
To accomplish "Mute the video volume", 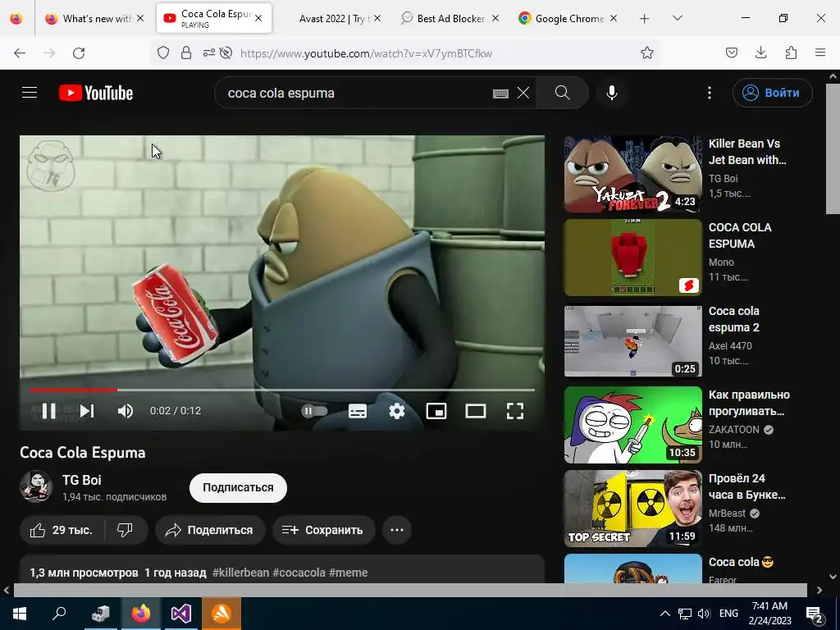I will click(x=126, y=411).
